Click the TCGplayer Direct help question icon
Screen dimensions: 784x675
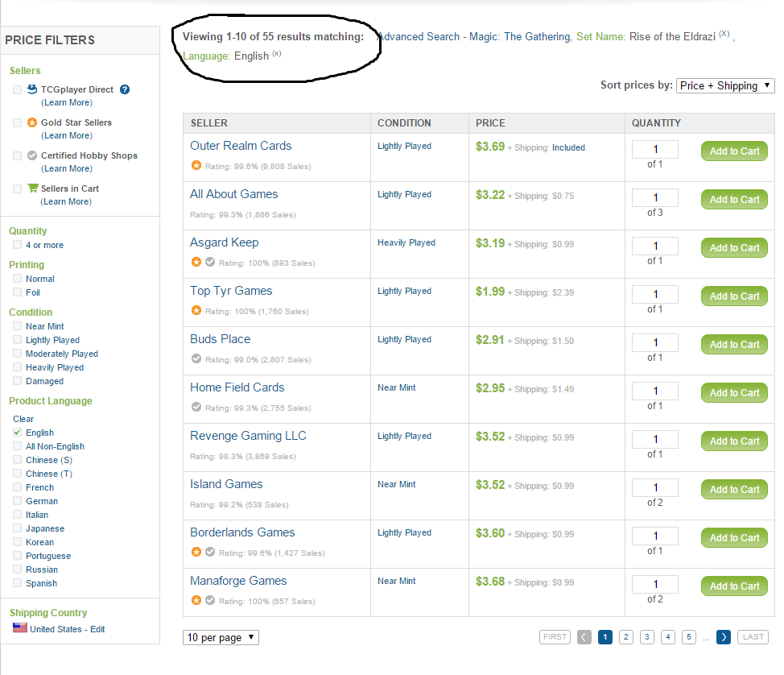point(125,89)
